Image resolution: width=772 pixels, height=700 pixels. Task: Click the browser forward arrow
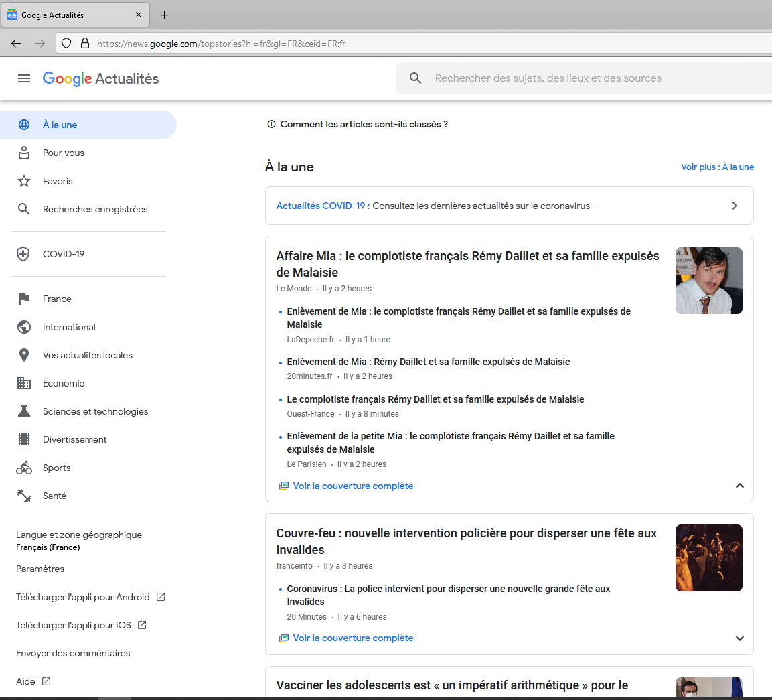click(40, 44)
